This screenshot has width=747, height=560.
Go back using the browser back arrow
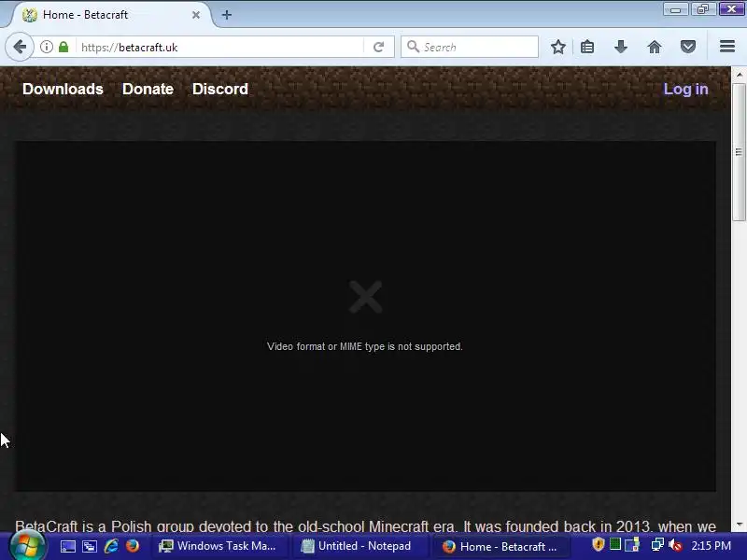point(20,47)
